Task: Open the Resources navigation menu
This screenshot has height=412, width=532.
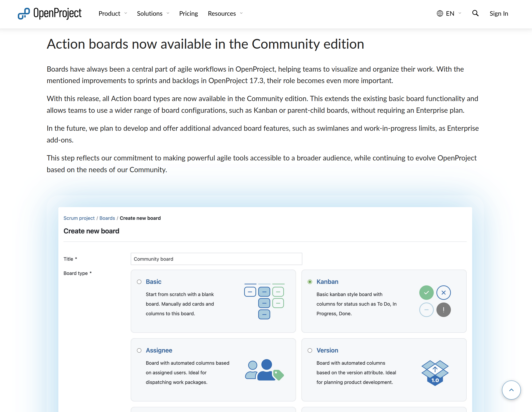Action: pos(222,13)
